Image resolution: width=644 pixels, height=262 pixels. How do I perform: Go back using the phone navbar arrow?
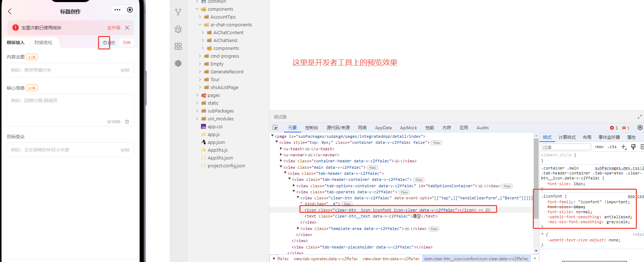click(x=10, y=11)
